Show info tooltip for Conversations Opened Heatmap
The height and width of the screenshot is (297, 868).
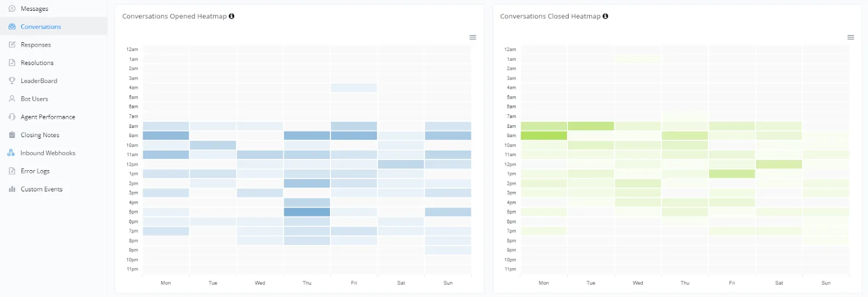[232, 16]
